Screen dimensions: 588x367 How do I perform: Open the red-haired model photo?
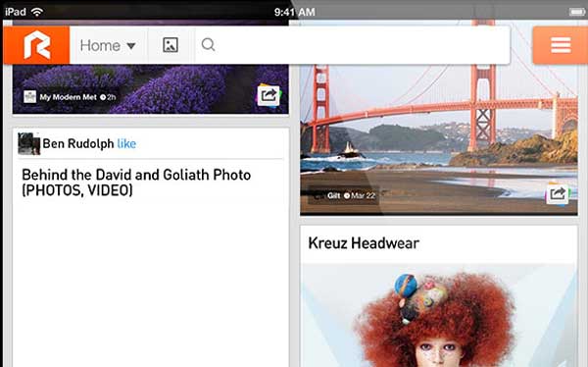438,316
